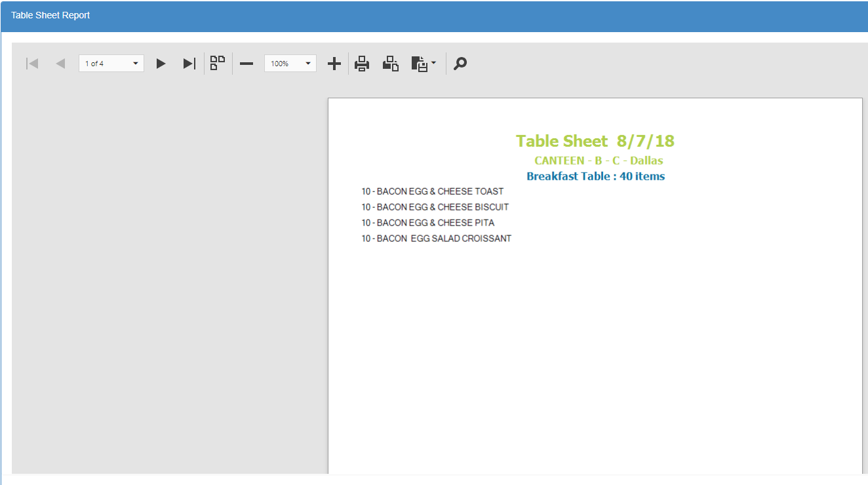Print the current page only
Viewport: 868px width, 485px height.
391,64
